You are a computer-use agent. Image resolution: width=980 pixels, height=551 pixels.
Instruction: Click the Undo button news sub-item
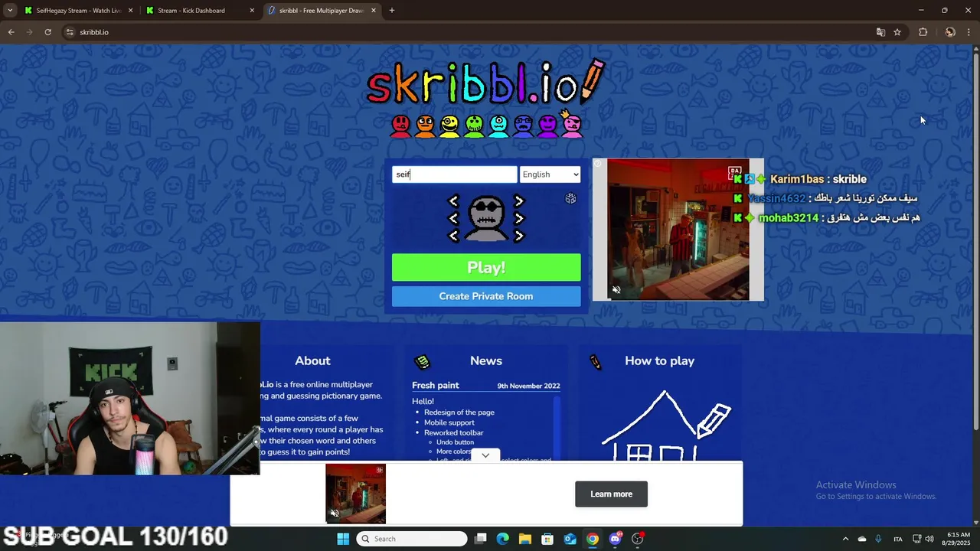tap(455, 442)
